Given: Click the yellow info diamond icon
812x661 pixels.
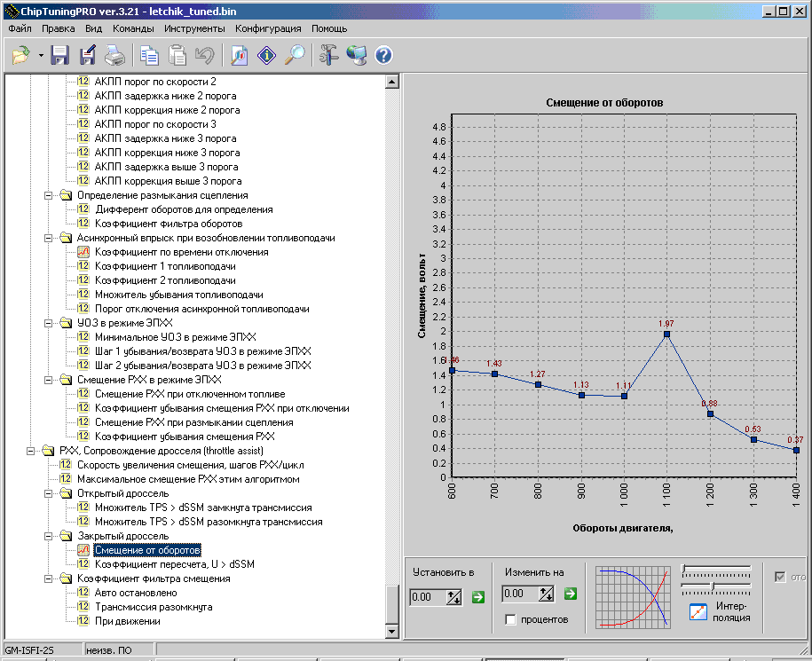Looking at the screenshot, I should [x=267, y=56].
